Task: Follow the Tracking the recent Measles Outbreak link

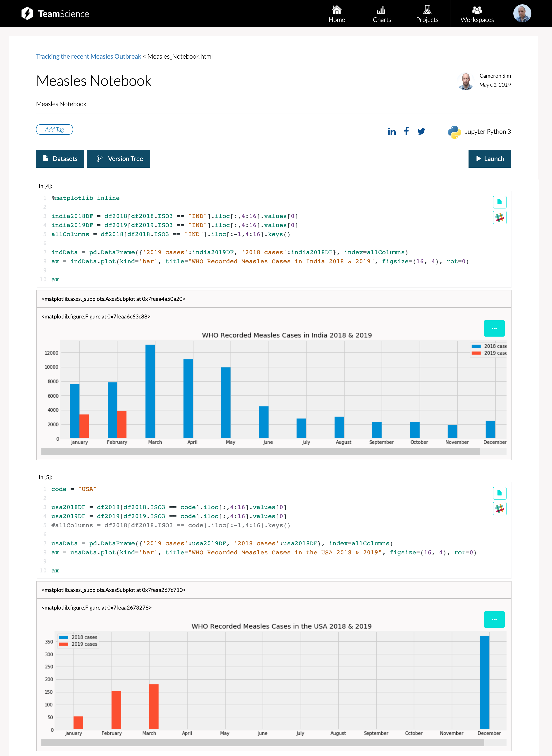Action: coord(88,56)
